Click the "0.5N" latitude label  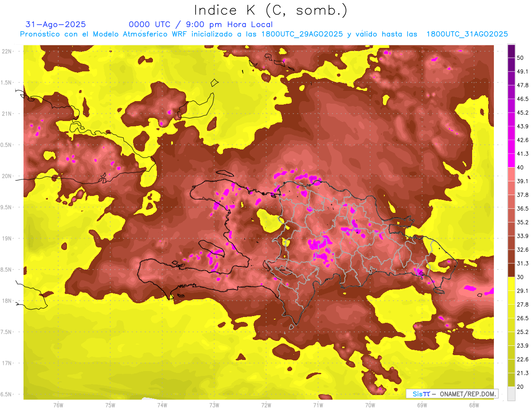pos(7,145)
